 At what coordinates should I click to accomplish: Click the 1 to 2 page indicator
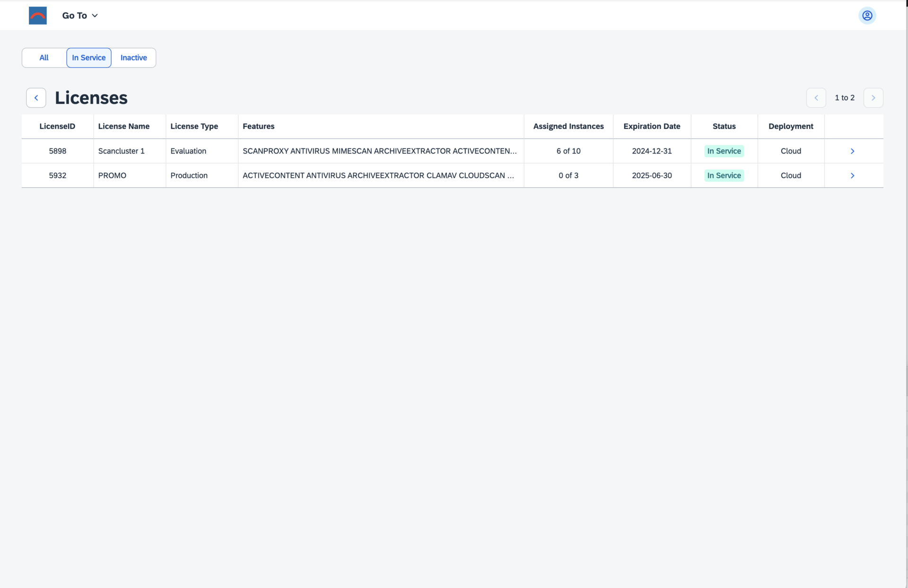point(844,98)
